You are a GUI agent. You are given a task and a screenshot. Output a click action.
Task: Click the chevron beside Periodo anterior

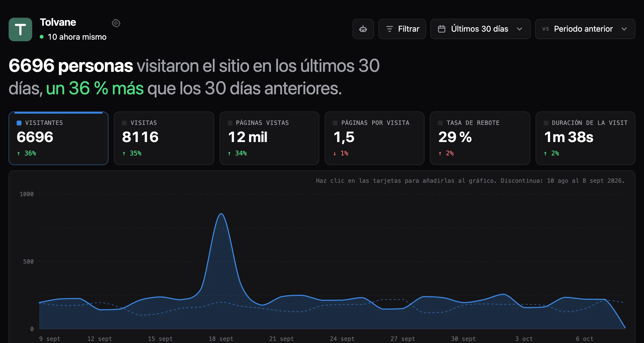pyautogui.click(x=624, y=29)
